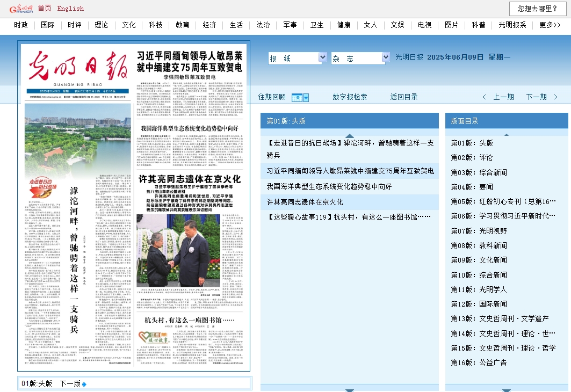Switch to the English site

click(70, 9)
